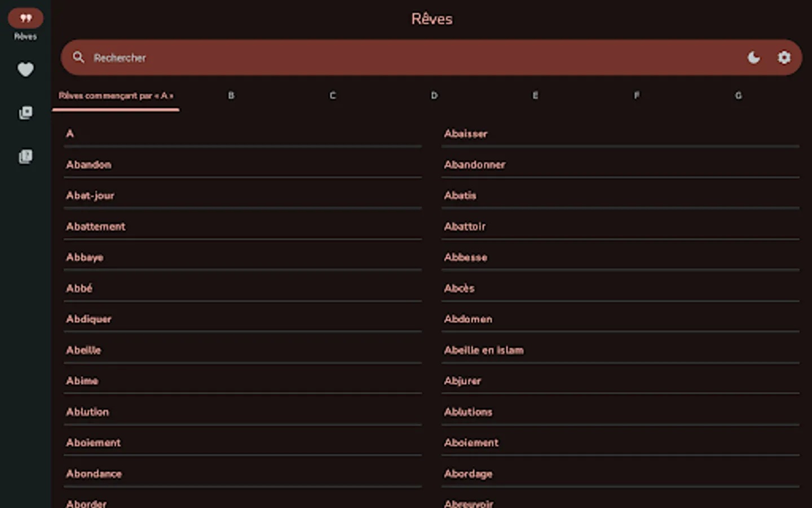Open the 'Abandon' entry

pyautogui.click(x=242, y=165)
